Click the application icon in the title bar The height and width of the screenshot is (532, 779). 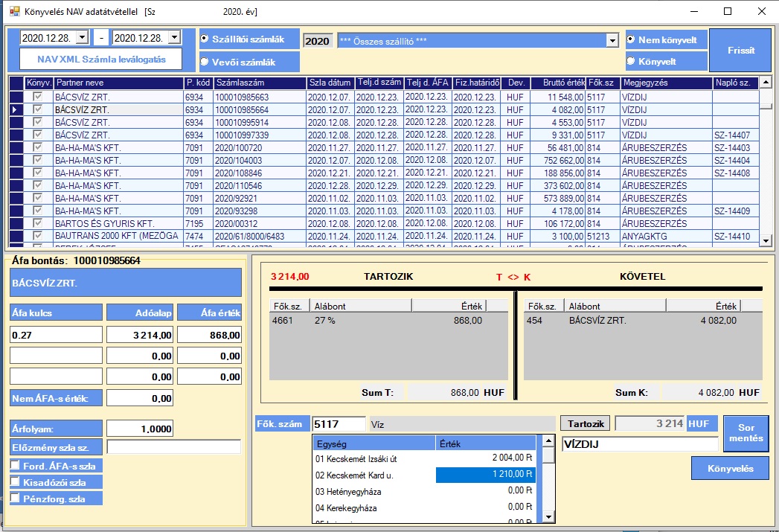14,11
